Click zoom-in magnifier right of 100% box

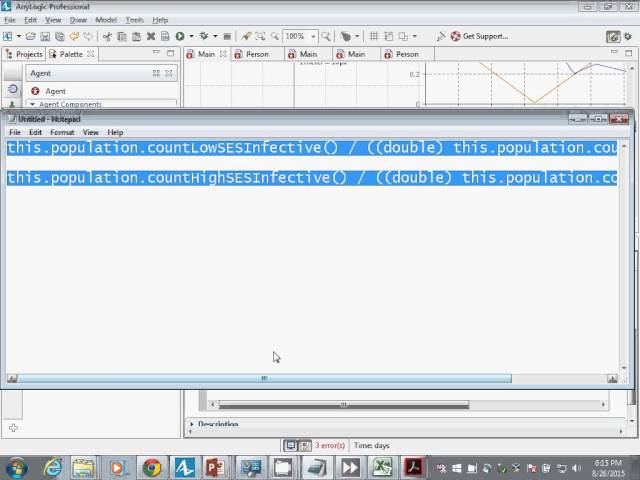326,36
